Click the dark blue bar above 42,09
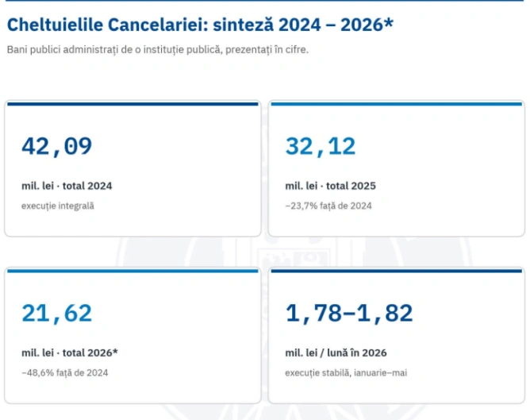 coord(132,104)
